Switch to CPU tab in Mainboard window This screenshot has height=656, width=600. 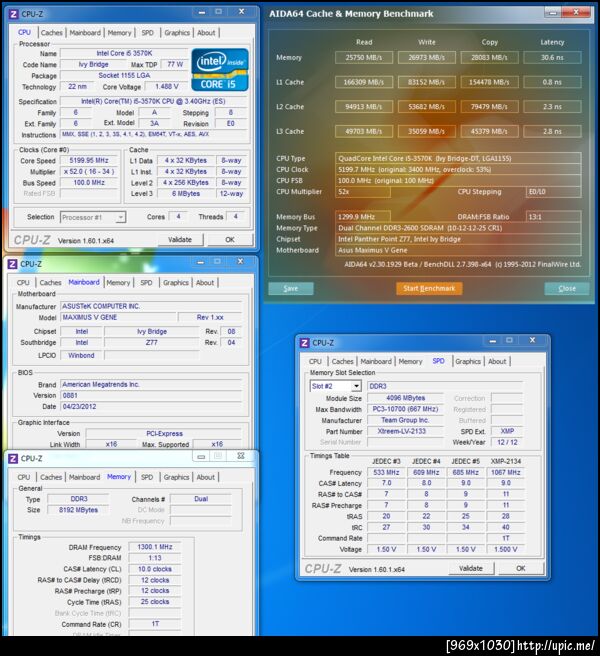pyautogui.click(x=23, y=283)
